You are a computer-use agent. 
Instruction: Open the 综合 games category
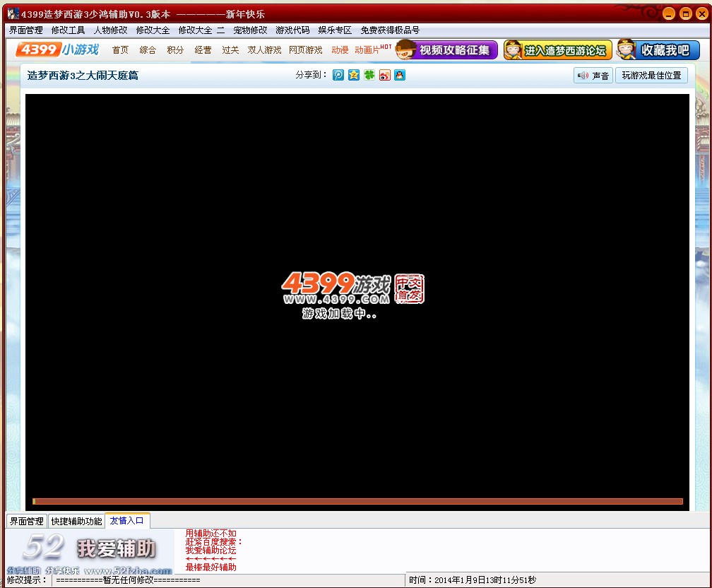point(148,50)
